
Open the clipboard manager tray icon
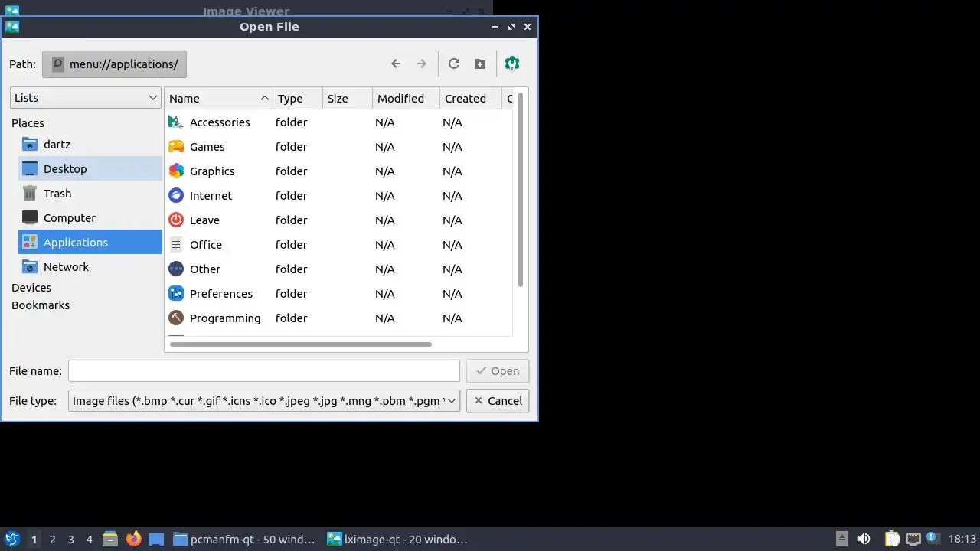click(893, 539)
